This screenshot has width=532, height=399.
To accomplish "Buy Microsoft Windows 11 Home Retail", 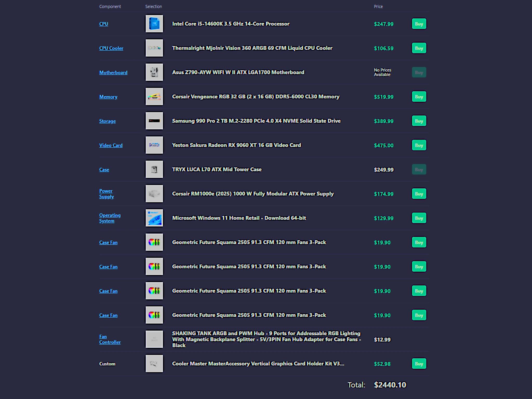I will [419, 218].
